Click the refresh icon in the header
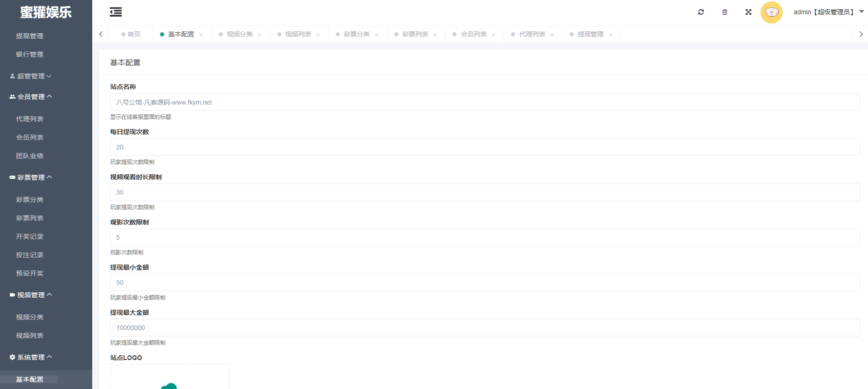868x389 pixels. click(x=701, y=12)
